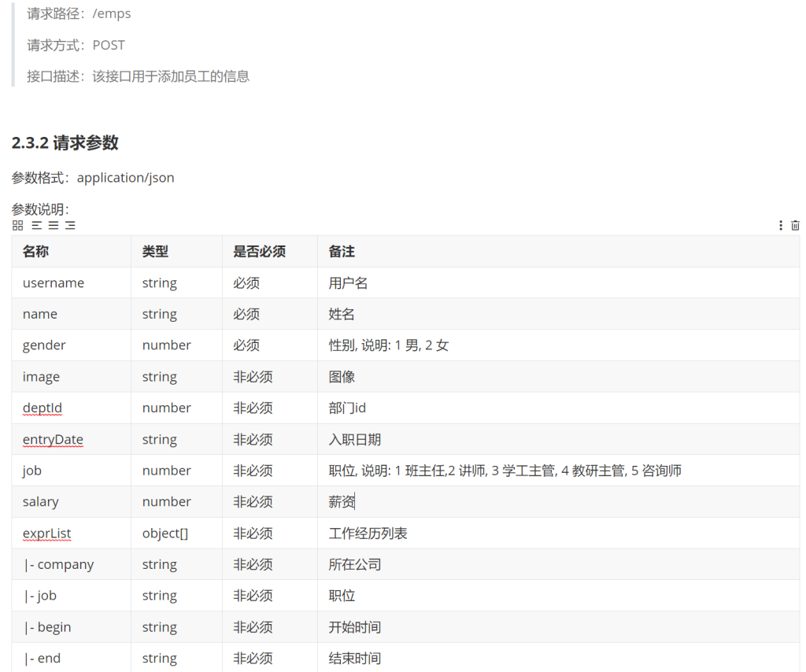Click the '薪资' remark cell in the salary row
Viewport: 806px width, 672px height.
tap(342, 502)
